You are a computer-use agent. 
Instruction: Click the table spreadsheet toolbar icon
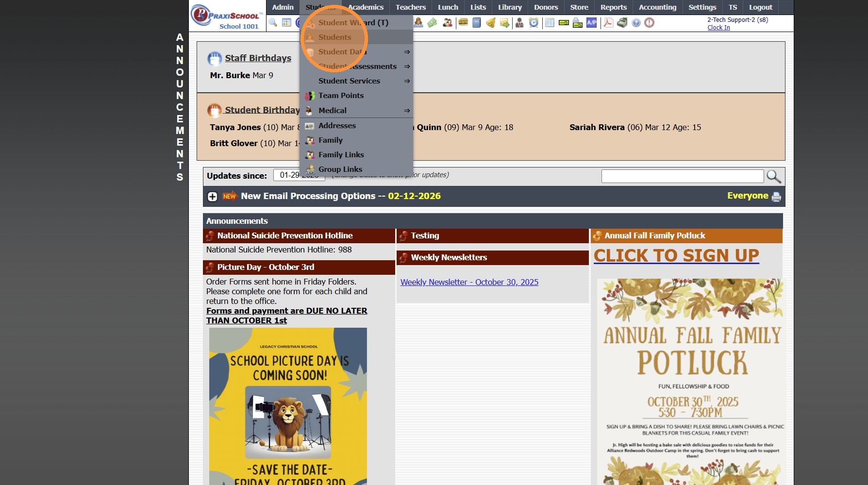[550, 23]
